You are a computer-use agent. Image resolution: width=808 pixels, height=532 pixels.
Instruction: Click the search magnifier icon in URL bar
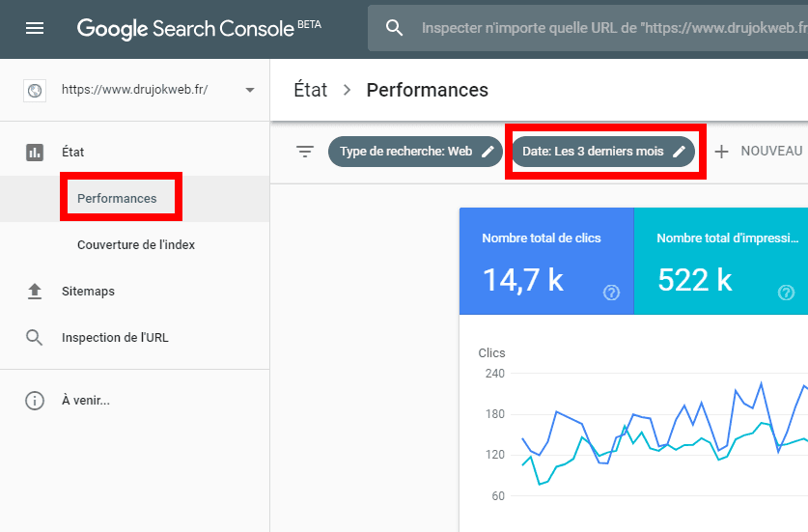pyautogui.click(x=394, y=28)
